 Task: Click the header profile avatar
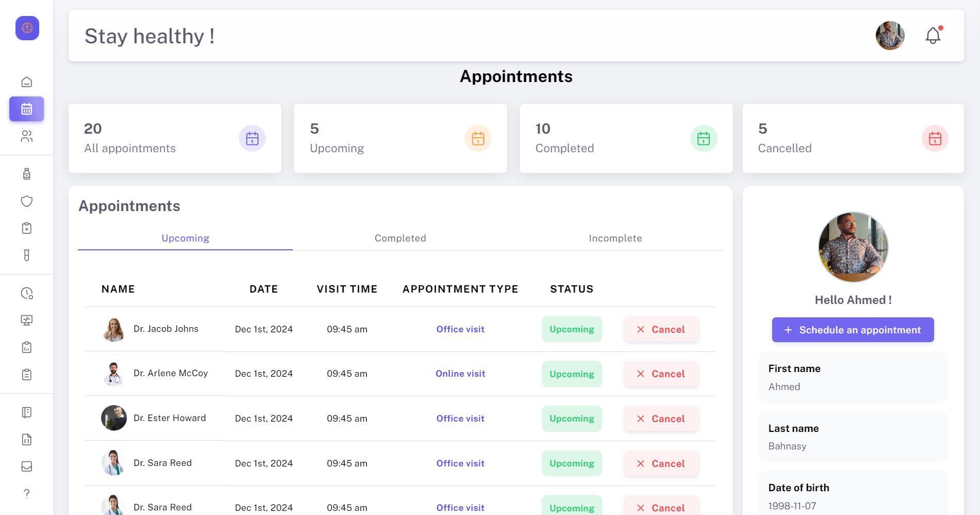(890, 36)
